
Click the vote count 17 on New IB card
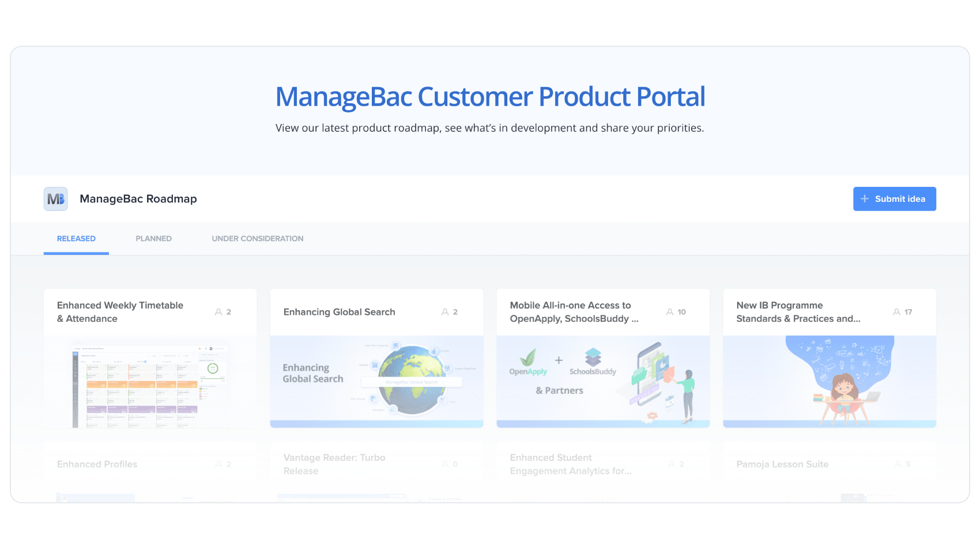[x=909, y=312]
